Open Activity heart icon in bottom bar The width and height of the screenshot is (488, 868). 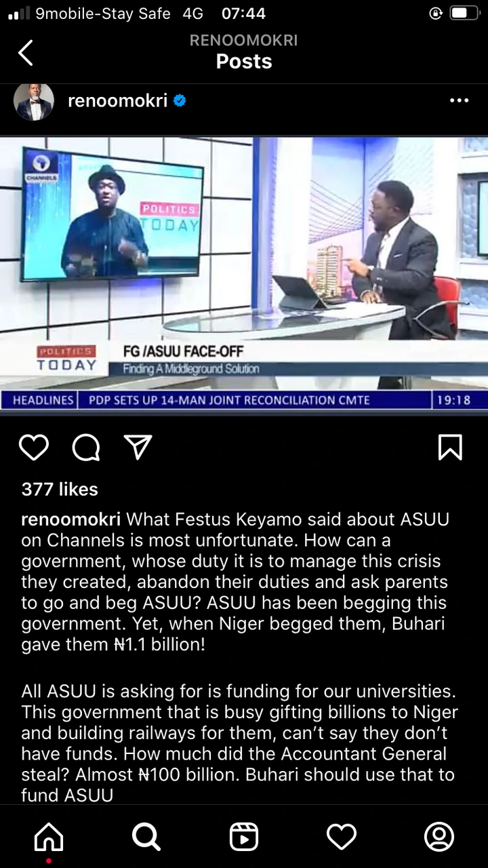click(342, 837)
